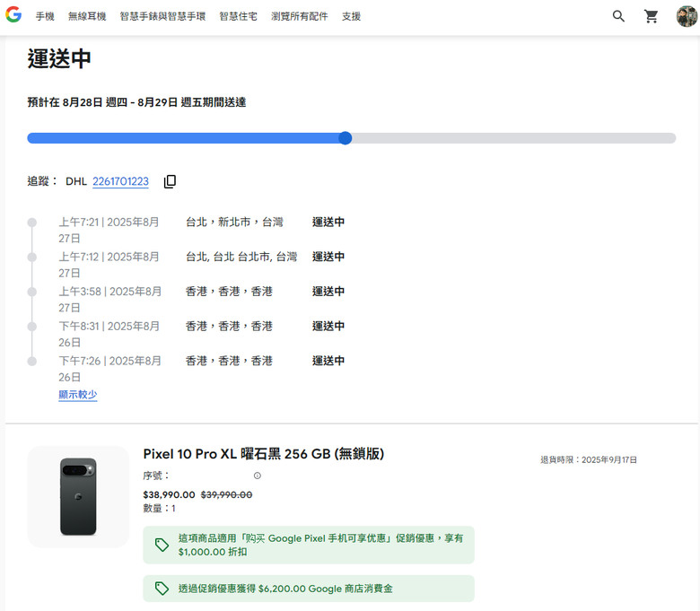Click the price $38,990.00
The width and height of the screenshot is (700, 611).
(x=169, y=494)
